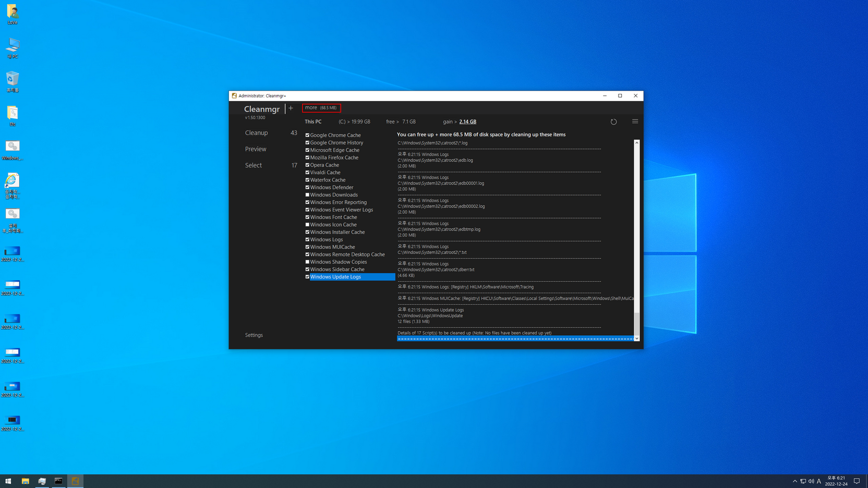This screenshot has width=868, height=488.
Task: Toggle the Microsoft Edge Cache checkbox
Action: (x=307, y=150)
